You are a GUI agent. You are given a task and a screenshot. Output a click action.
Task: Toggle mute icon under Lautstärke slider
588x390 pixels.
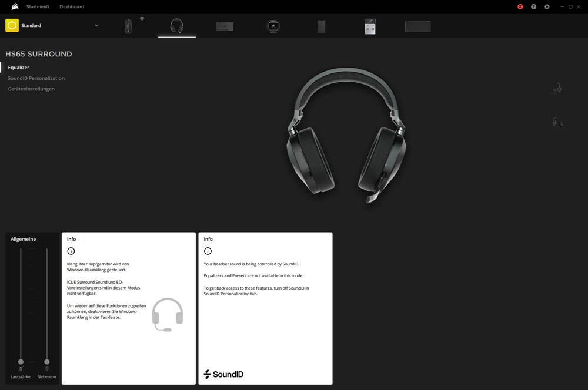21,369
